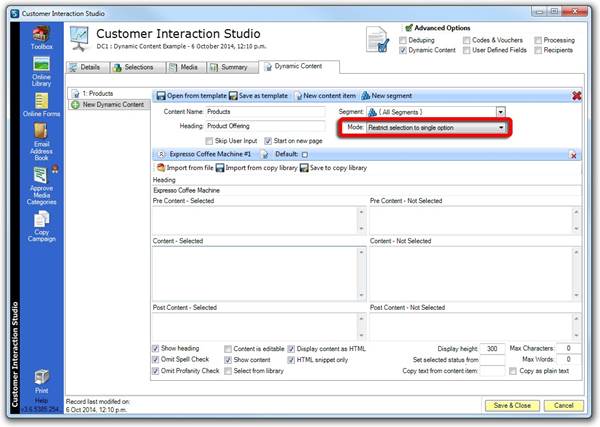Image resolution: width=600 pixels, height=427 pixels.
Task: Check the Default checkbox
Action: pos(305,155)
